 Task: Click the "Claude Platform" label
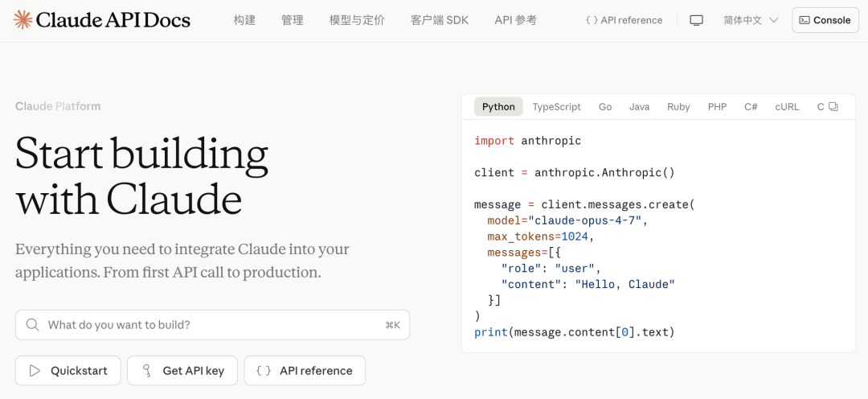click(58, 106)
